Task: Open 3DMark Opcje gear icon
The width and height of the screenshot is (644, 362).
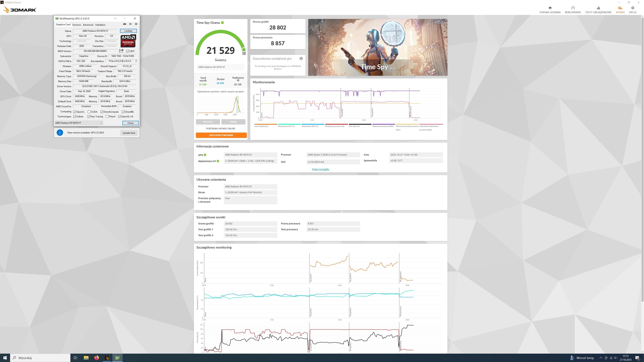Action: click(x=632, y=8)
